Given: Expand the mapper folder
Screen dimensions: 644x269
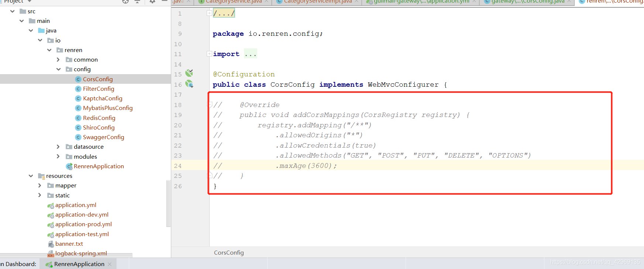Looking at the screenshot, I should pyautogui.click(x=40, y=186).
